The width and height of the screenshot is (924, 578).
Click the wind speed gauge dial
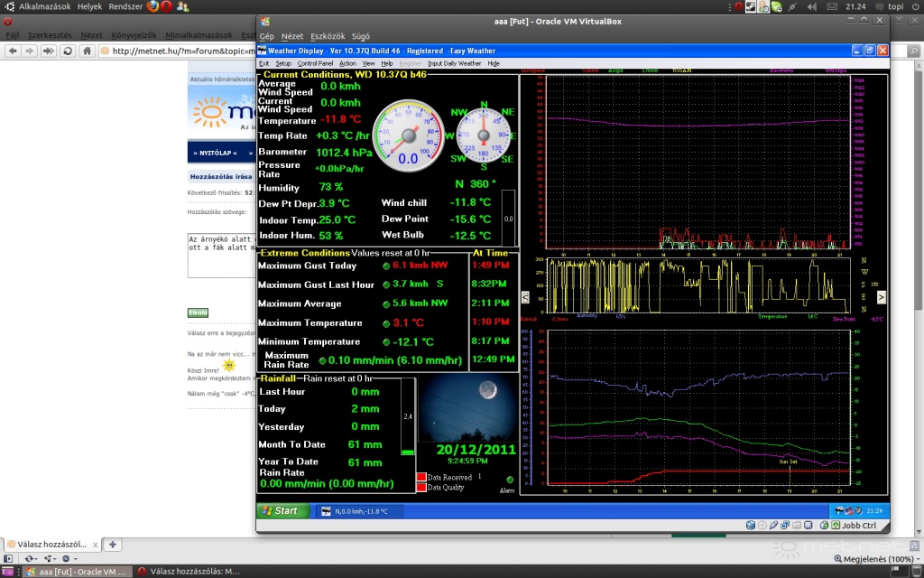(x=407, y=135)
